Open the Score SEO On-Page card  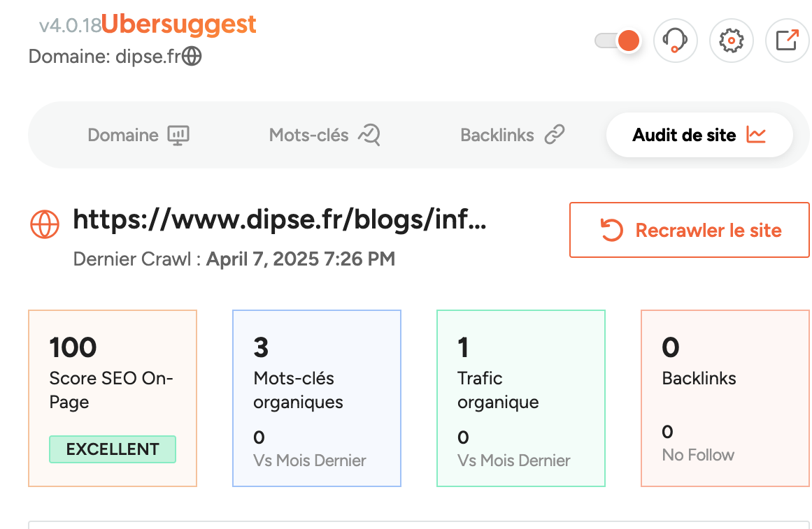tap(113, 398)
